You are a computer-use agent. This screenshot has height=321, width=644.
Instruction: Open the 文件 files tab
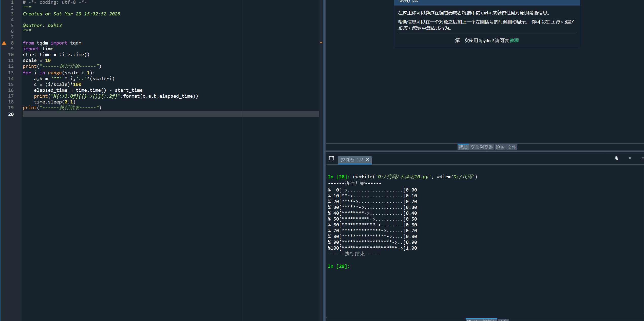(512, 147)
